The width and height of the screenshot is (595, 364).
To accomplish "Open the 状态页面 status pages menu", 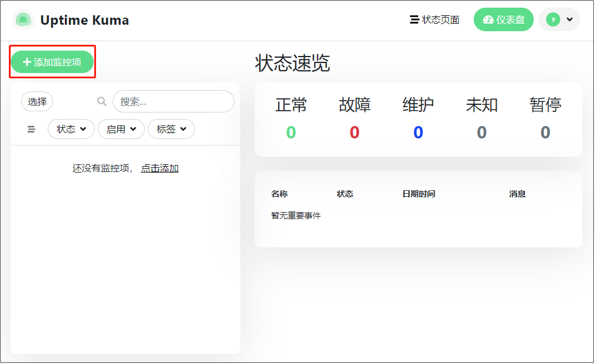I will (x=435, y=20).
